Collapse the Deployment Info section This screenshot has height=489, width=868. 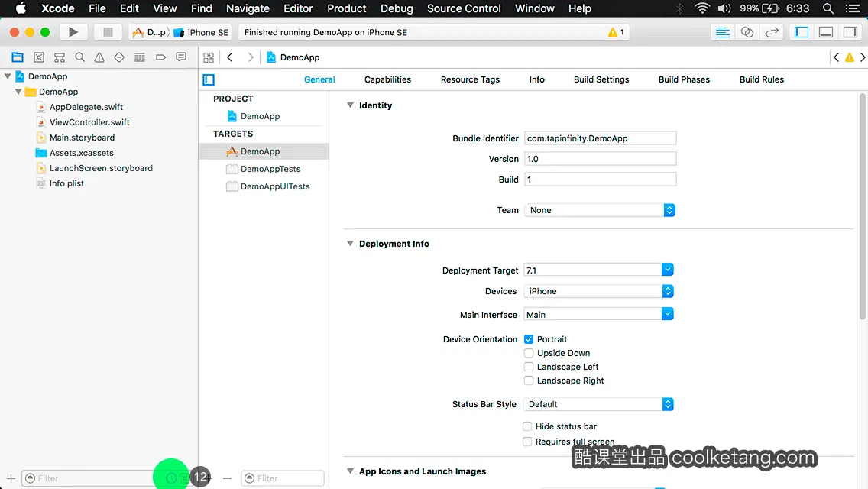coord(350,243)
